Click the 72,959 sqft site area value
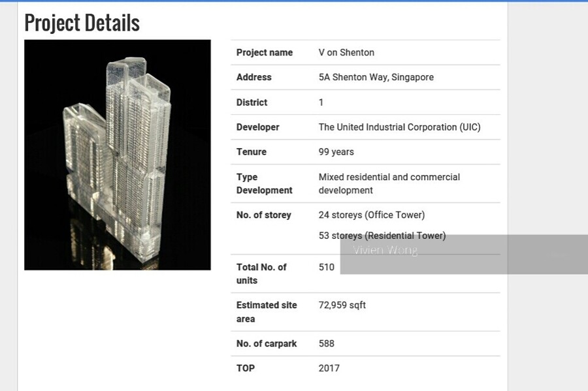Viewport: 588px width, 391px height. click(x=342, y=305)
